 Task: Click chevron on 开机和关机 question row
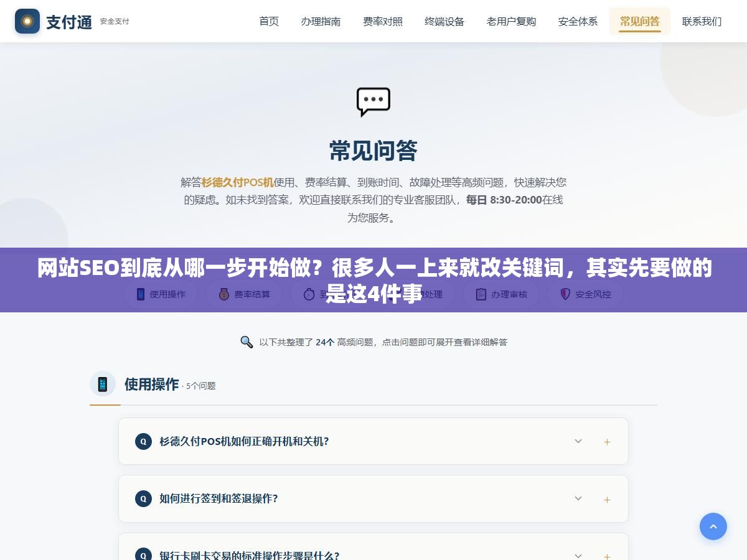pos(578,441)
